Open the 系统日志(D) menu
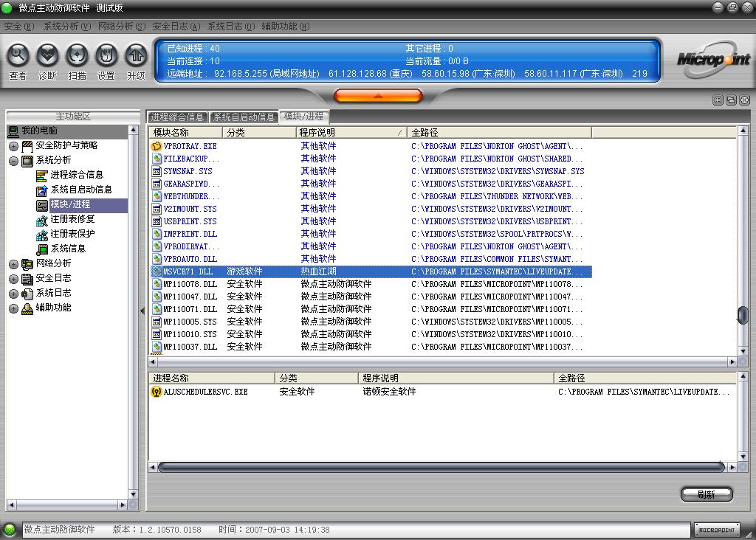The height and width of the screenshot is (540, 756). pos(231,27)
